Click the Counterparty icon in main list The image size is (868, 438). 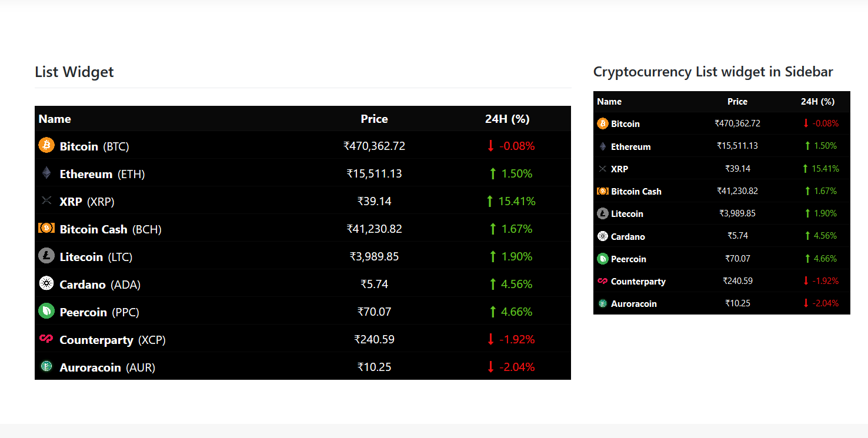(46, 339)
